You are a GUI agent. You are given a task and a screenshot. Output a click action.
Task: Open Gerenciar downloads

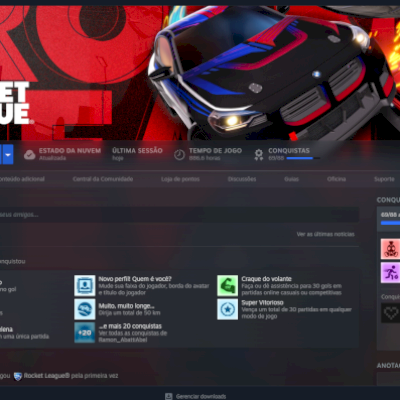point(201,396)
